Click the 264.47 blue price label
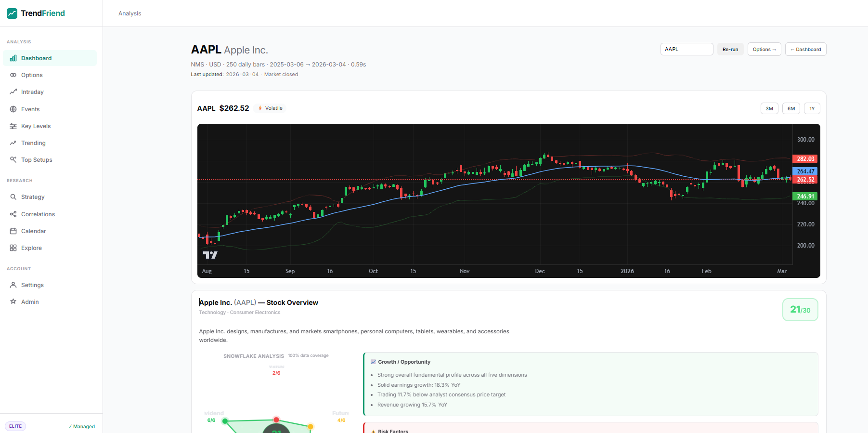The image size is (868, 433). 805,171
